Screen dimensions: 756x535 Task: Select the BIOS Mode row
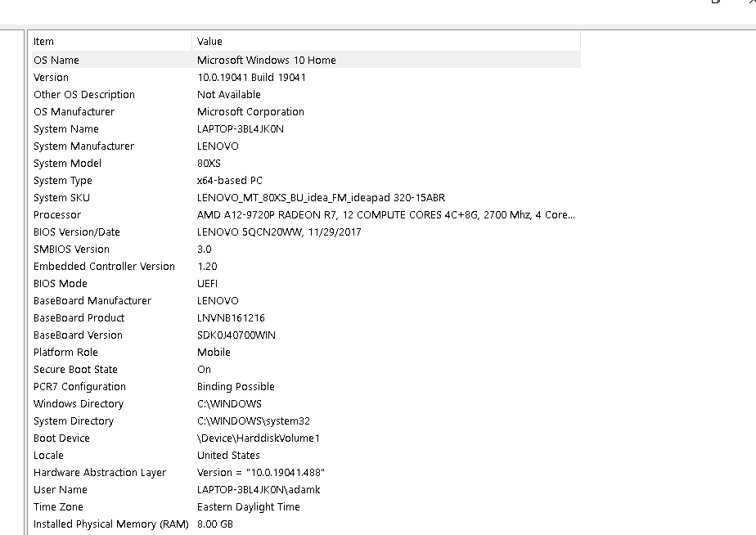tap(306, 284)
